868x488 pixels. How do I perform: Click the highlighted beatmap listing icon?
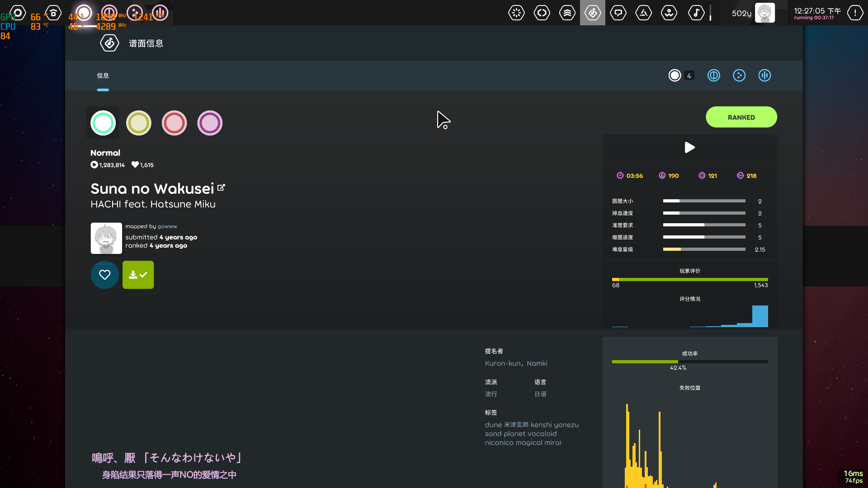pos(593,13)
